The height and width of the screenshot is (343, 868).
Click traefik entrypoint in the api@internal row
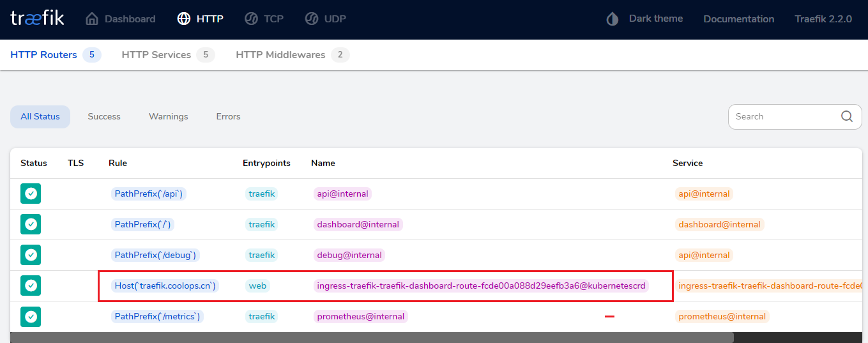point(261,194)
